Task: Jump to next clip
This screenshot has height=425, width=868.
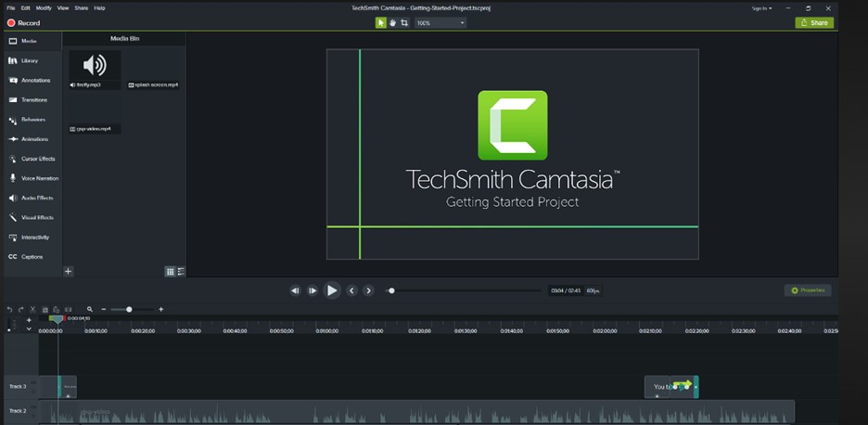Action: pos(369,290)
